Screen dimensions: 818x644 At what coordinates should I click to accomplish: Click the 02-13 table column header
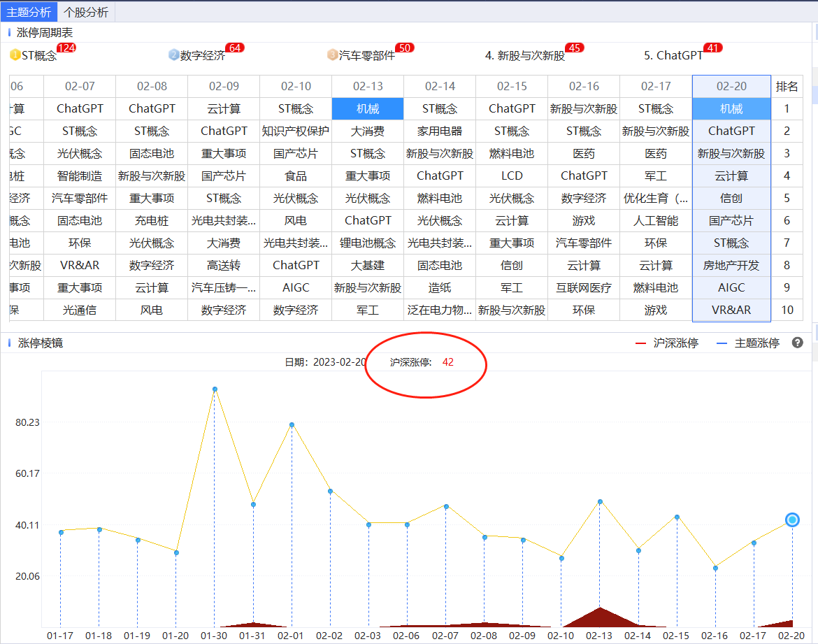(368, 86)
